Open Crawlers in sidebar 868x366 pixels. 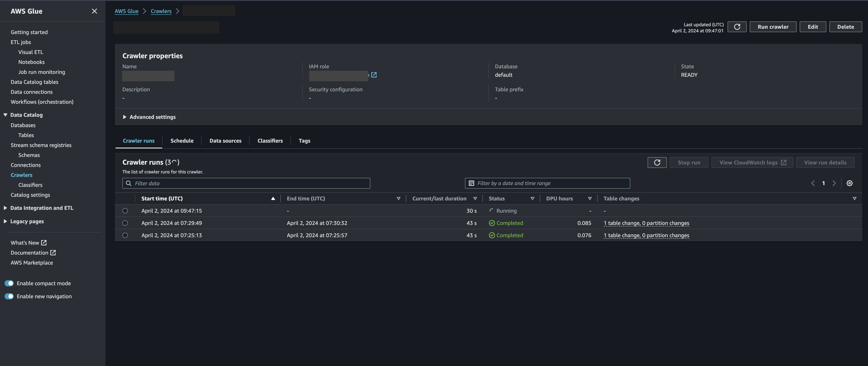(x=21, y=175)
